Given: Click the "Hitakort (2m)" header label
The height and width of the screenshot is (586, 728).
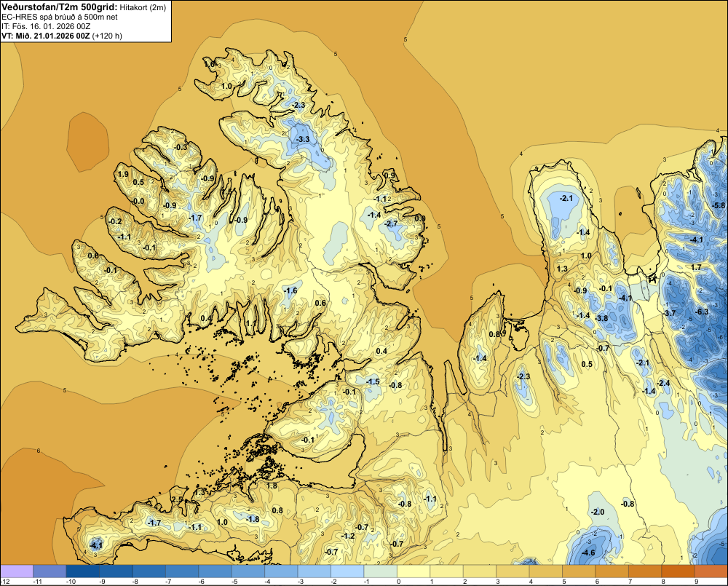Looking at the screenshot, I should pos(143,7).
